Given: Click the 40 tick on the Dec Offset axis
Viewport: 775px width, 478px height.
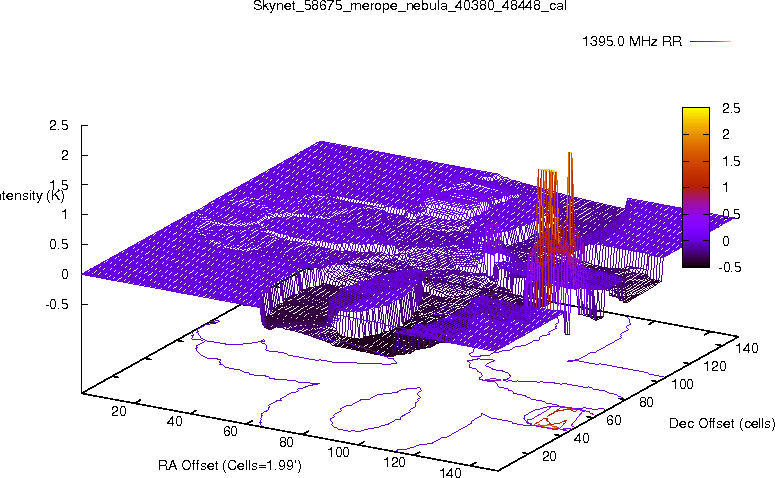Looking at the screenshot, I should point(581,438).
